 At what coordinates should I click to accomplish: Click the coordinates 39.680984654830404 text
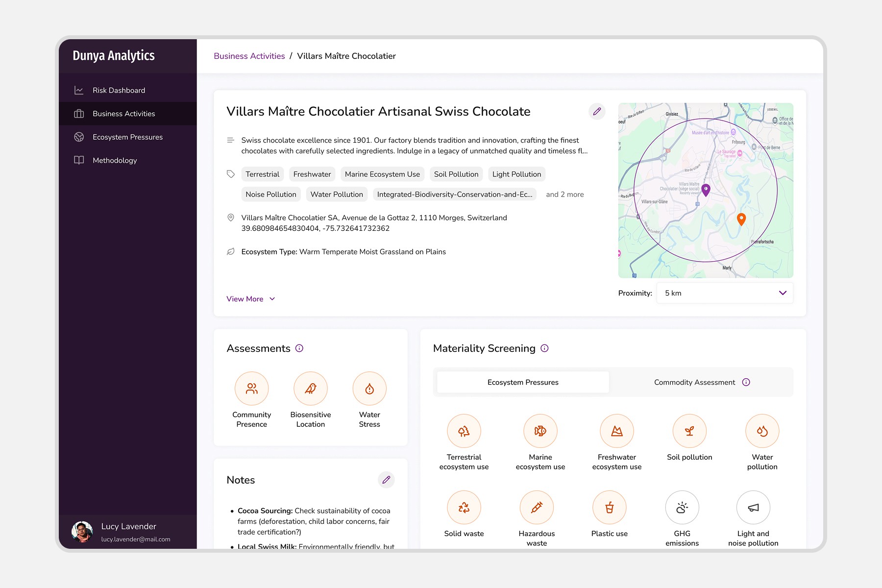pos(316,228)
